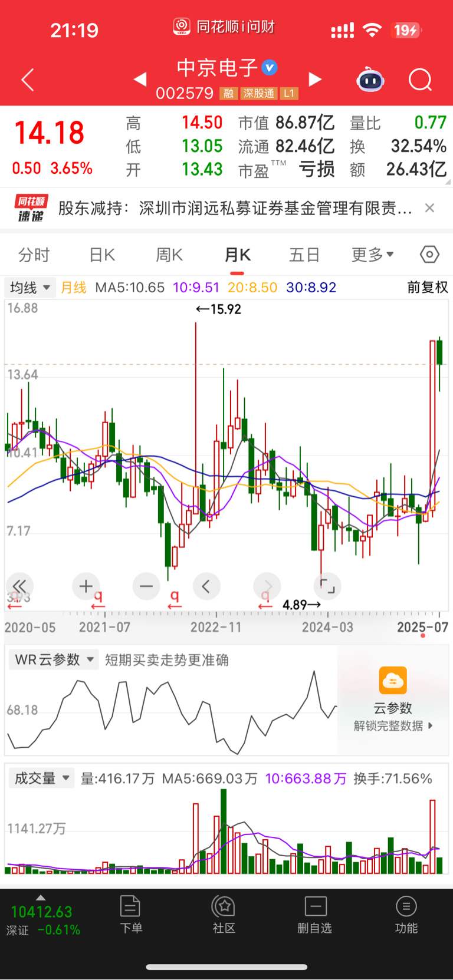Image resolution: width=453 pixels, height=980 pixels.
Task: Open chart settings hexagon icon
Action: pos(429,255)
